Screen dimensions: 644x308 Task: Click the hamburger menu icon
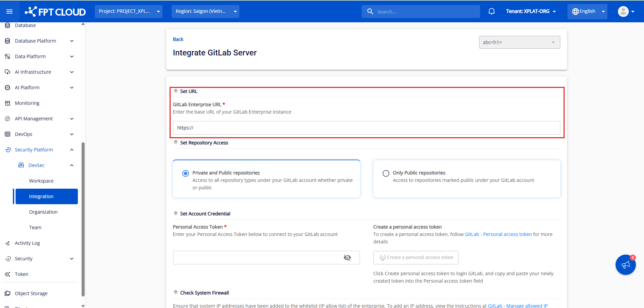[9, 11]
